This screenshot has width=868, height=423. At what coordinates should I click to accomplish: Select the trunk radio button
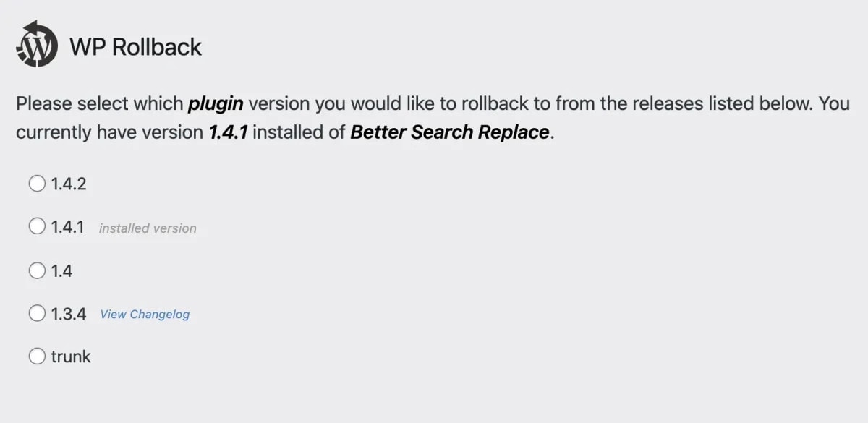(36, 356)
